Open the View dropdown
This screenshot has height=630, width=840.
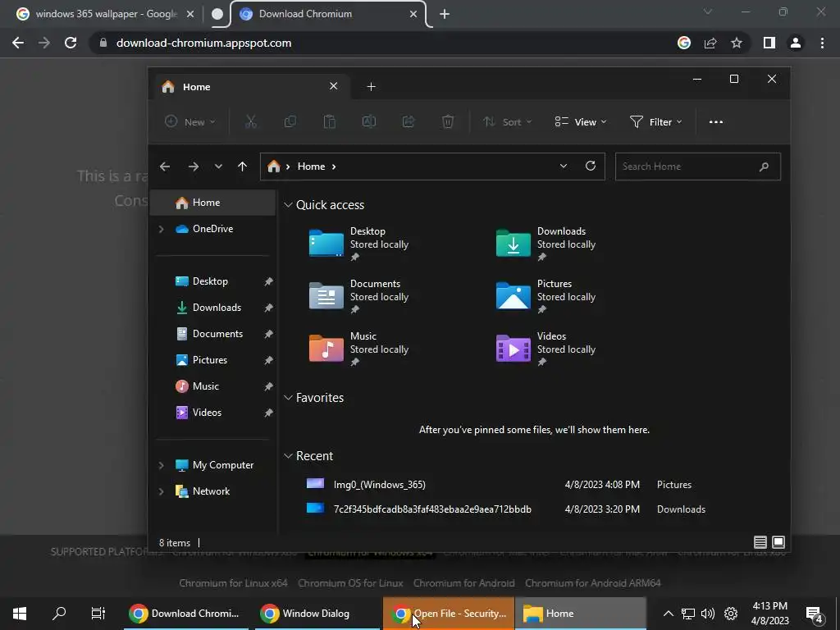[x=581, y=122]
